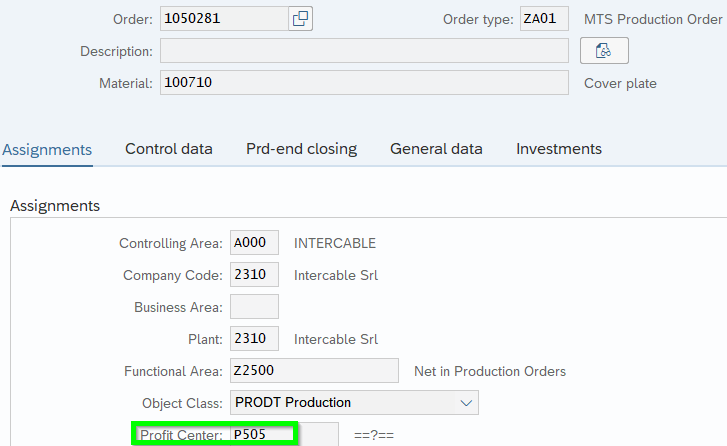Screen dimensions: 727x446
Task: Click the long text icon next to Description
Action: [x=604, y=51]
